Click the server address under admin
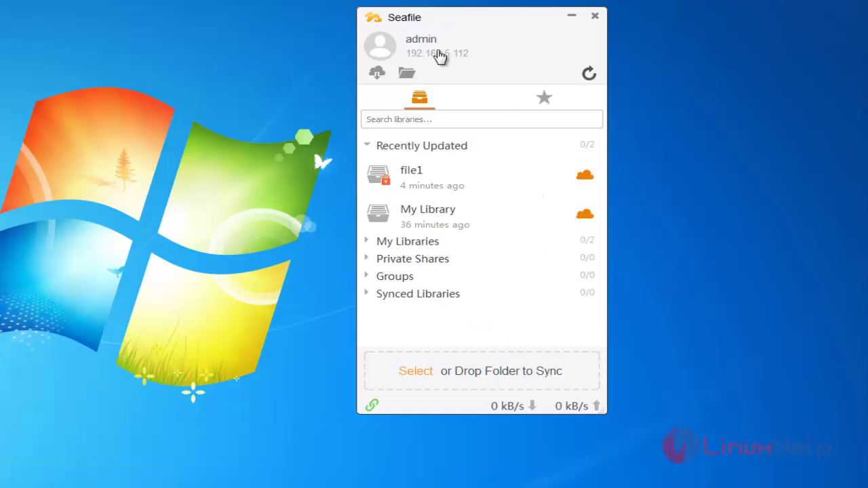The image size is (868, 488). [x=437, y=54]
